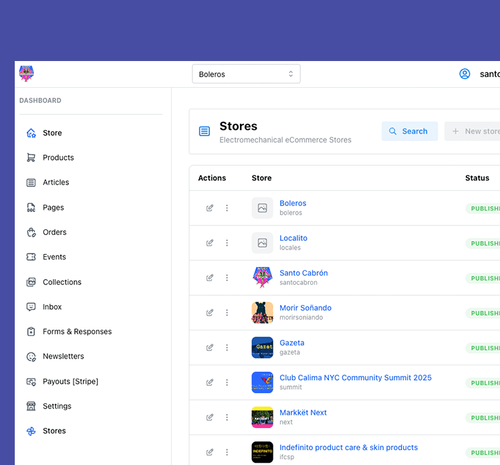Open the Boleros store link
The height and width of the screenshot is (465, 500).
tap(293, 203)
